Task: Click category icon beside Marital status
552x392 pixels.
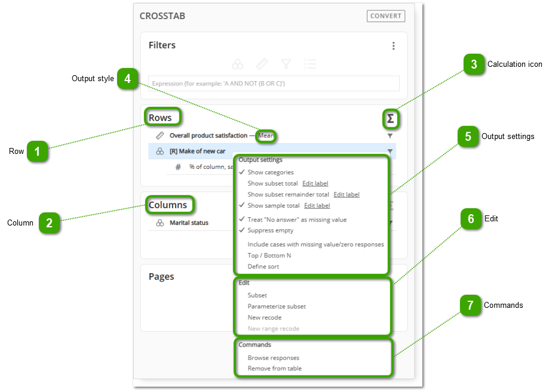Action: pos(160,223)
